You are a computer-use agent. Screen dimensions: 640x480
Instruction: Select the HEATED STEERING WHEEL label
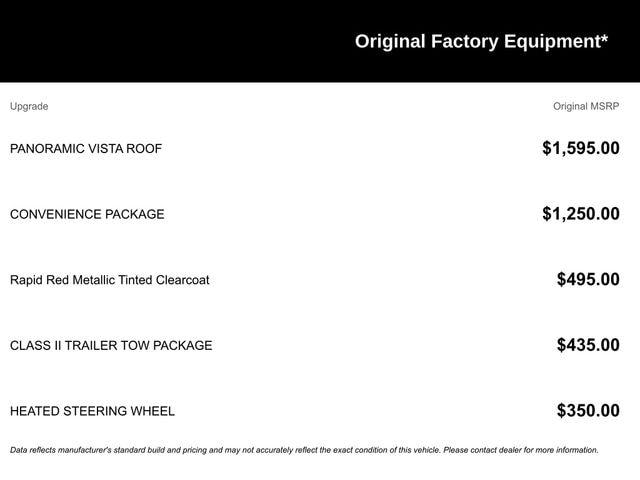click(92, 411)
